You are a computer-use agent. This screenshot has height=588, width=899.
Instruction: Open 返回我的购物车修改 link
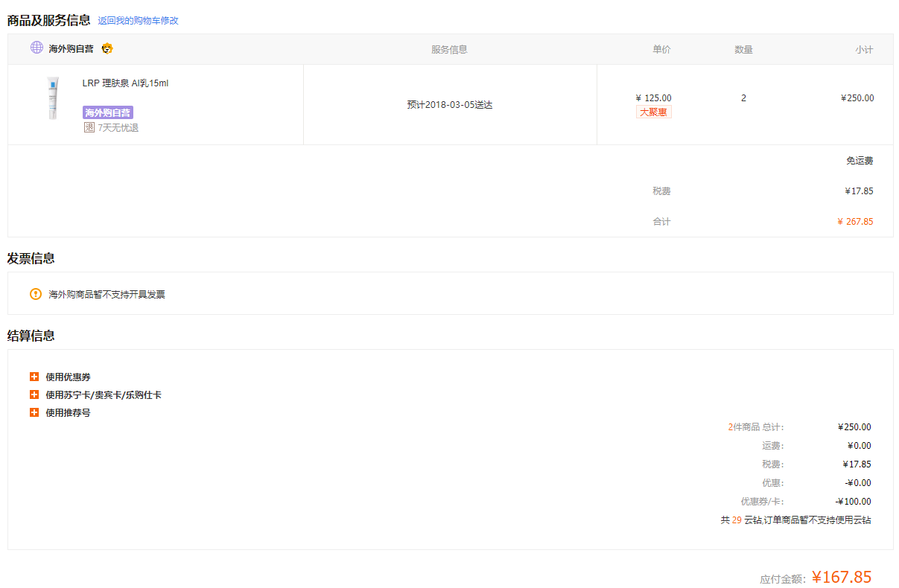138,21
